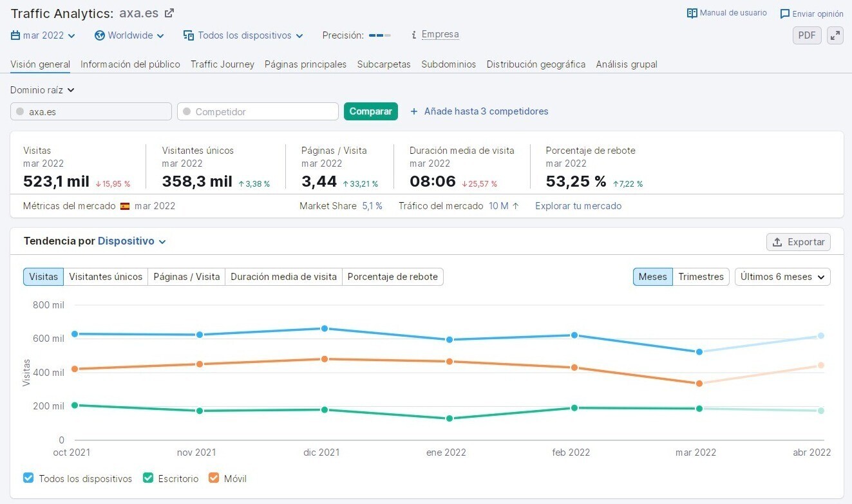Click the Empresa label
The width and height of the screenshot is (852, 504).
tap(440, 35)
